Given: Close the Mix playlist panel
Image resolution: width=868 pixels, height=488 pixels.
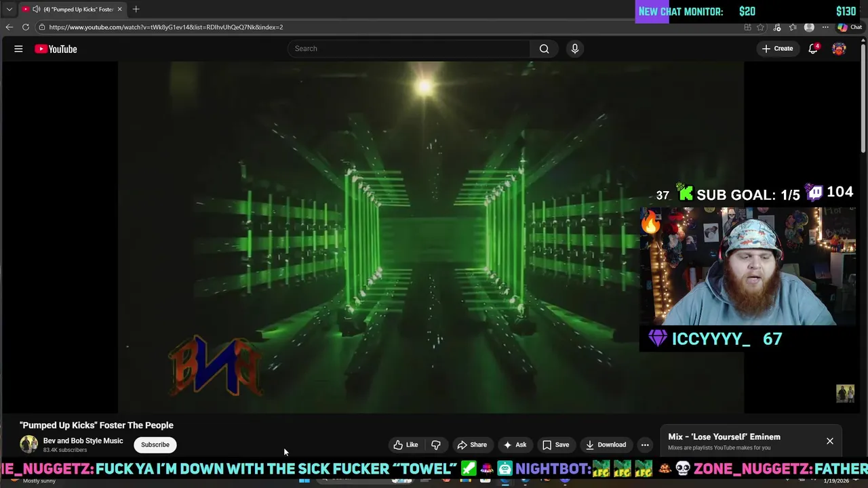Looking at the screenshot, I should 830,441.
